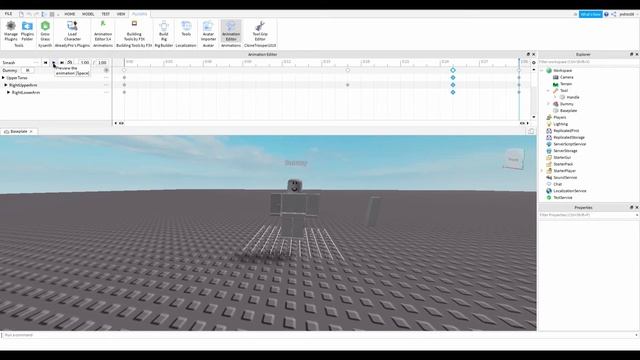Open Manage Plugins

11,31
